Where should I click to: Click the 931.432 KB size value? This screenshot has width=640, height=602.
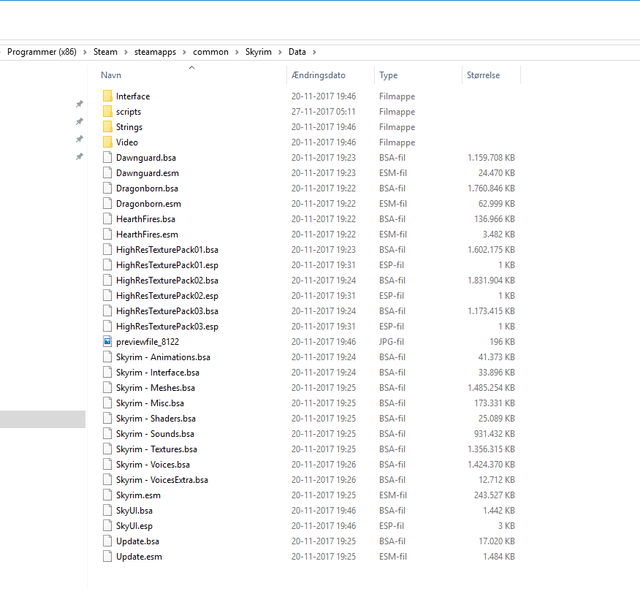pos(494,434)
